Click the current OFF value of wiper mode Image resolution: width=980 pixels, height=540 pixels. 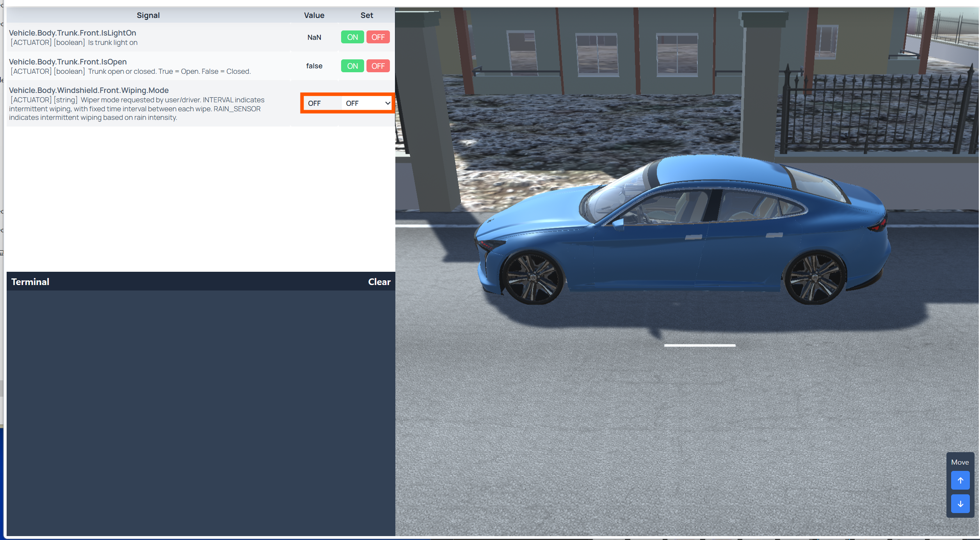(x=314, y=103)
